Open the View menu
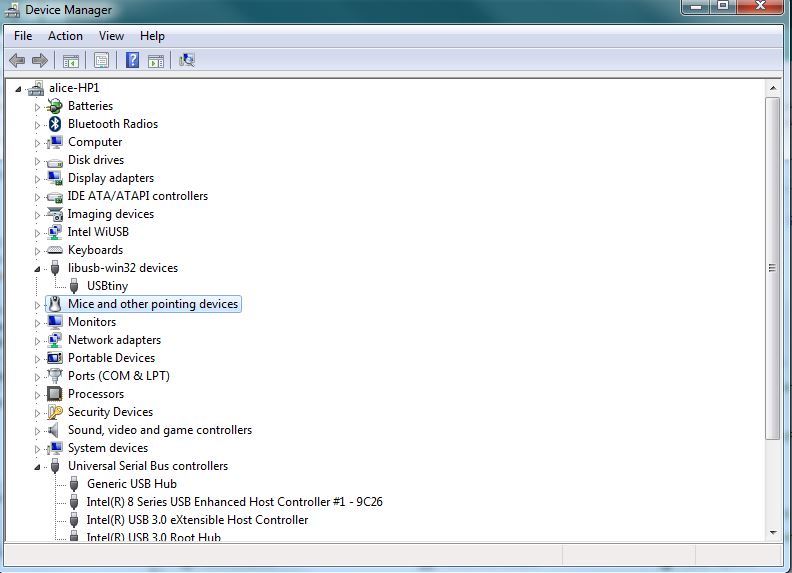Screen dimensions: 792x573 (x=111, y=36)
